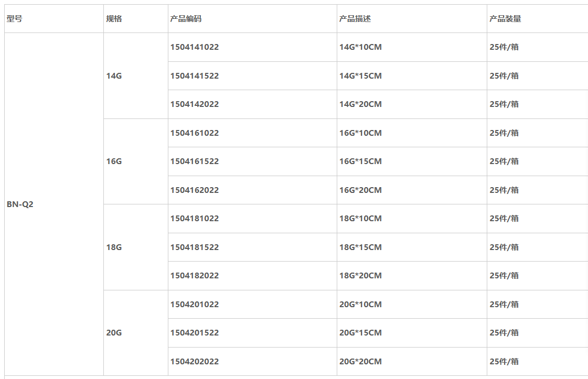The image size is (588, 379).
Task: Click the 20G*20CM description cell
Action: [360, 362]
